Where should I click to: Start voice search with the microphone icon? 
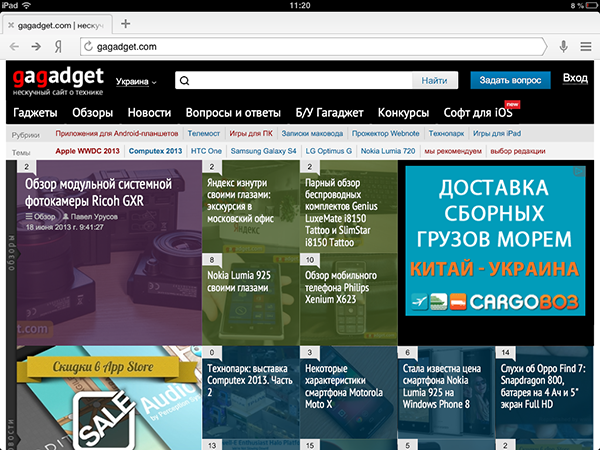coord(563,46)
